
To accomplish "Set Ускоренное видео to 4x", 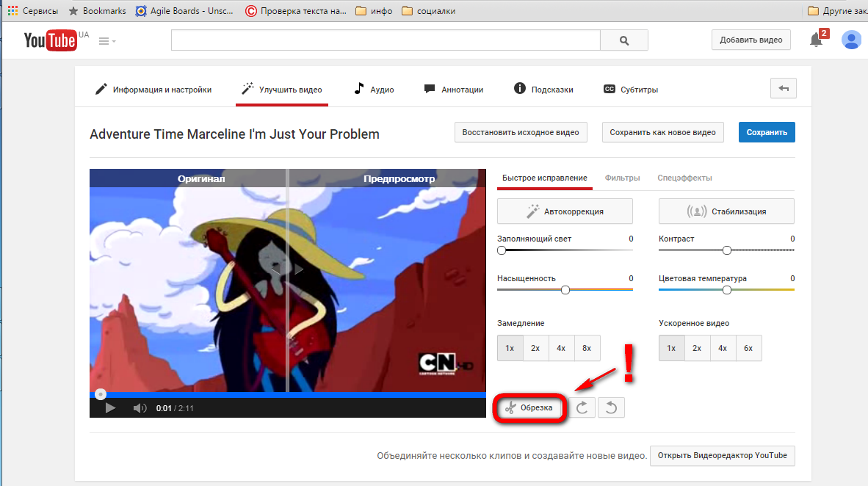I will (x=723, y=348).
